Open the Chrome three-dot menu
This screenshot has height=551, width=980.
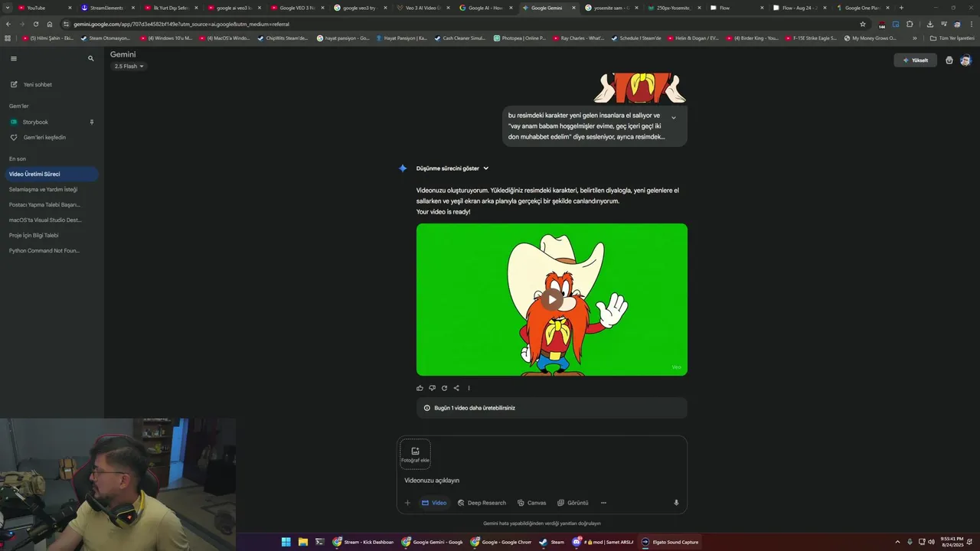[971, 24]
